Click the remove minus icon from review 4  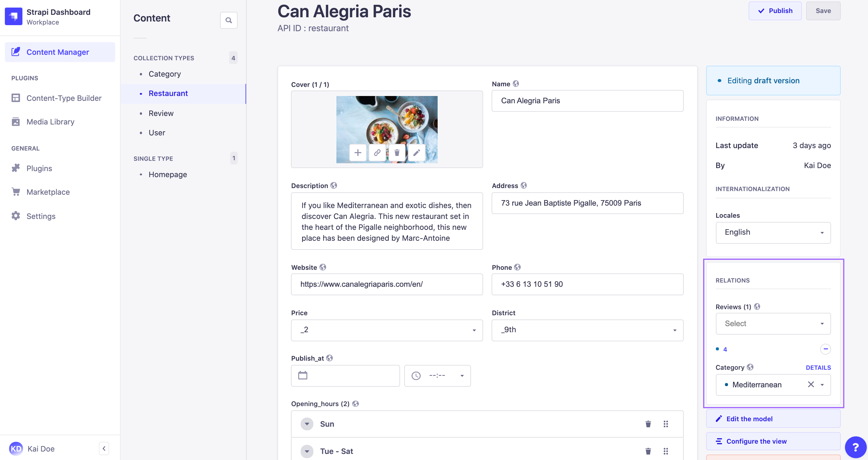click(x=825, y=348)
